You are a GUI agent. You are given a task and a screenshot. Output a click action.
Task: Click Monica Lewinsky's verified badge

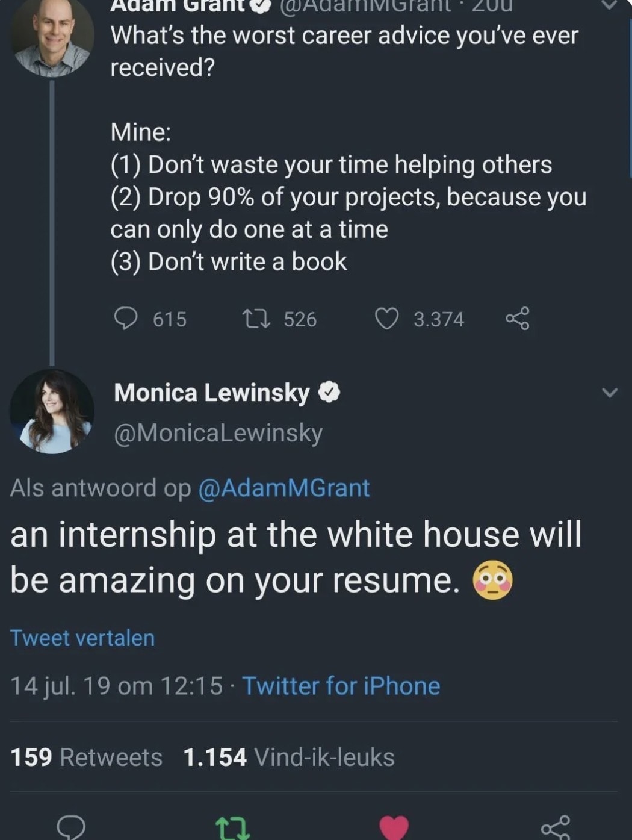(329, 393)
